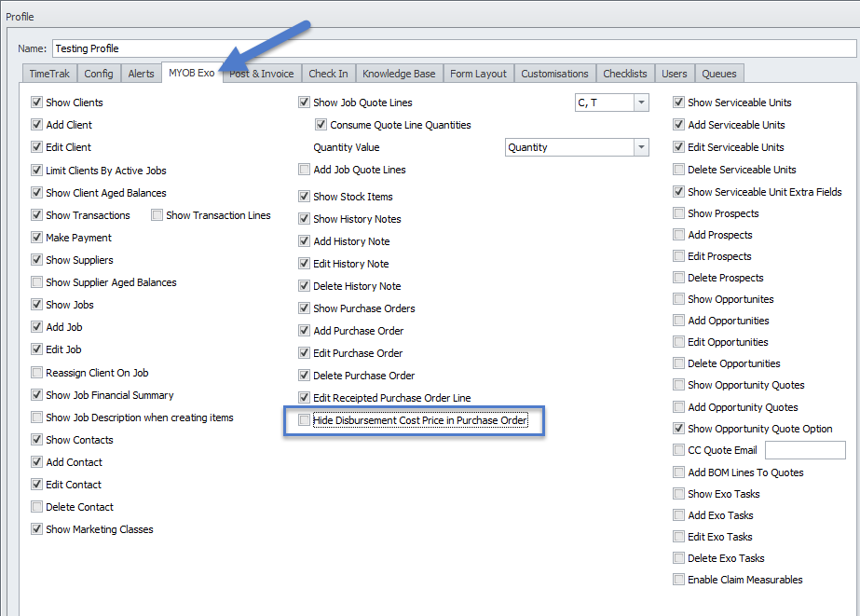
Task: Open the C, T dropdown arrow
Action: coord(641,103)
